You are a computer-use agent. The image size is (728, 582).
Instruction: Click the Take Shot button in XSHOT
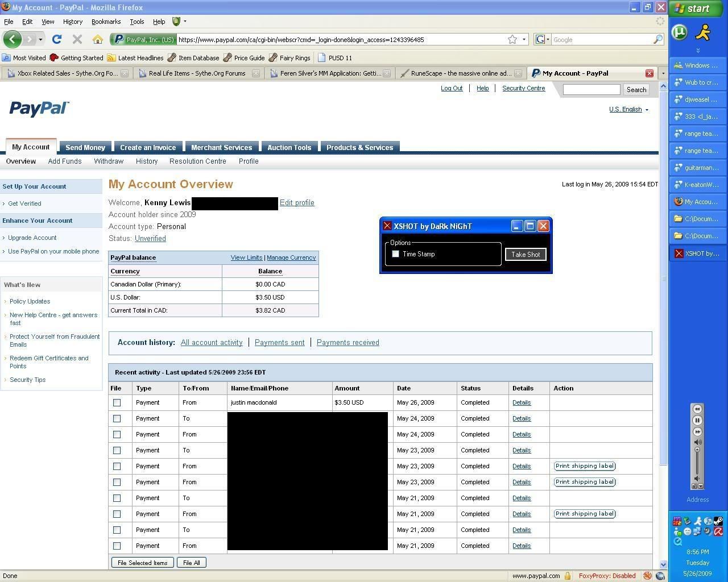pos(526,254)
